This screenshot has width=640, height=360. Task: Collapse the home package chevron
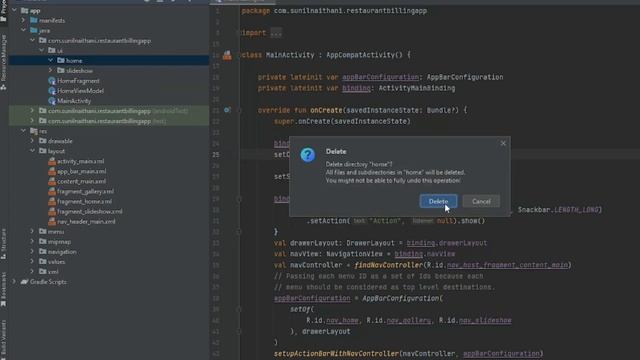50,60
